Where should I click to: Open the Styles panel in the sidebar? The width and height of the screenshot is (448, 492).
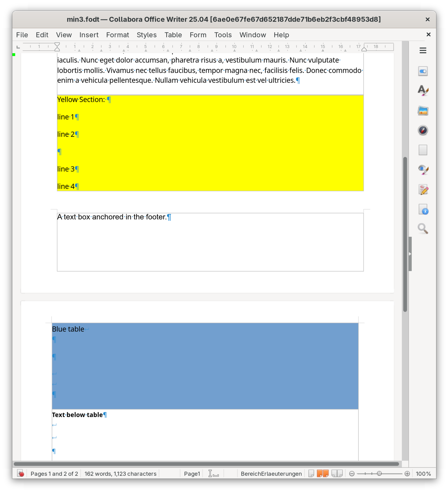[423, 91]
